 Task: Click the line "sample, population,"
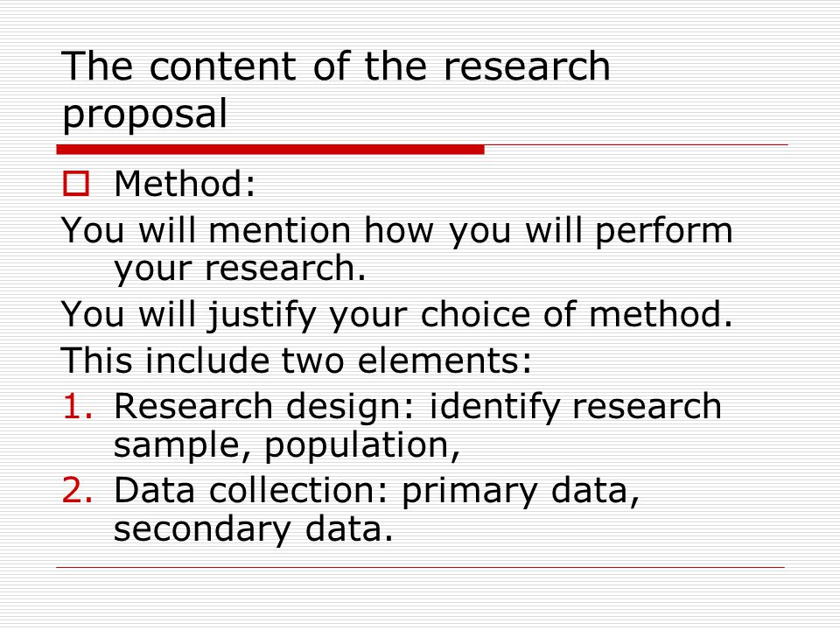pyautogui.click(x=287, y=445)
